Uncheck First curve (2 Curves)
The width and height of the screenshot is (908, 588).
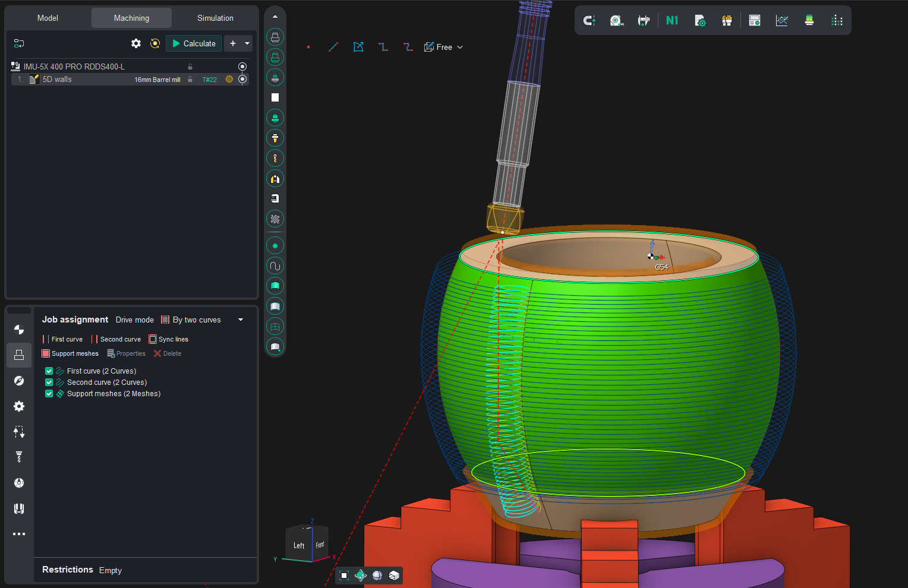click(x=49, y=371)
